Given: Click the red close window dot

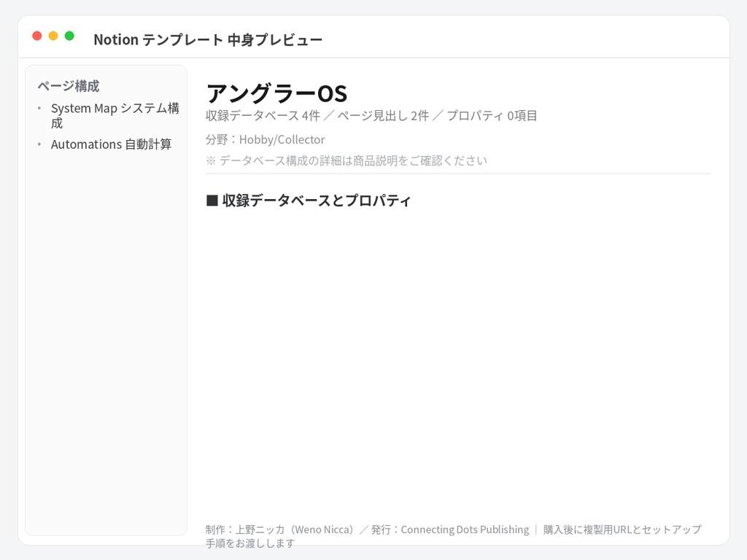Looking at the screenshot, I should pyautogui.click(x=37, y=36).
